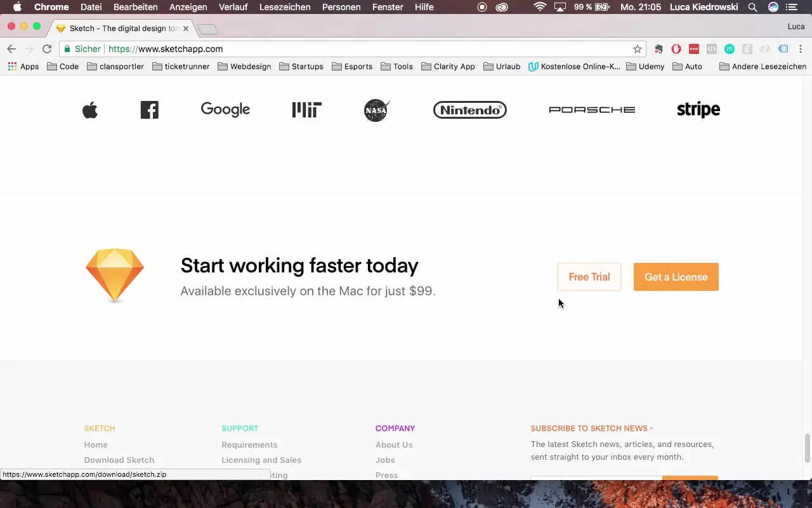The width and height of the screenshot is (812, 508).
Task: Open the Creative Cloud menu bar icon
Action: coord(502,7)
